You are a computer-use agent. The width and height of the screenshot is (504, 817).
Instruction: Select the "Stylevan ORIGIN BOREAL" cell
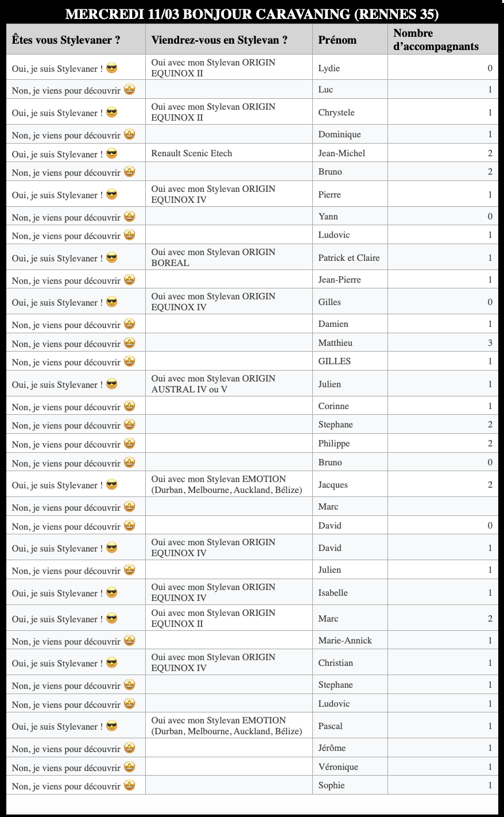click(x=214, y=257)
